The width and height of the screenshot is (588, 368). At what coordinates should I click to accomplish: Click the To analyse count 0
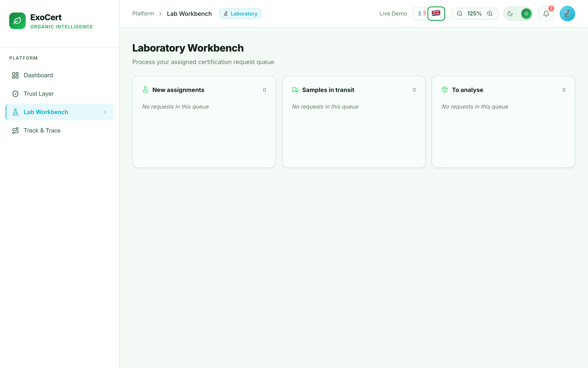pyautogui.click(x=564, y=90)
